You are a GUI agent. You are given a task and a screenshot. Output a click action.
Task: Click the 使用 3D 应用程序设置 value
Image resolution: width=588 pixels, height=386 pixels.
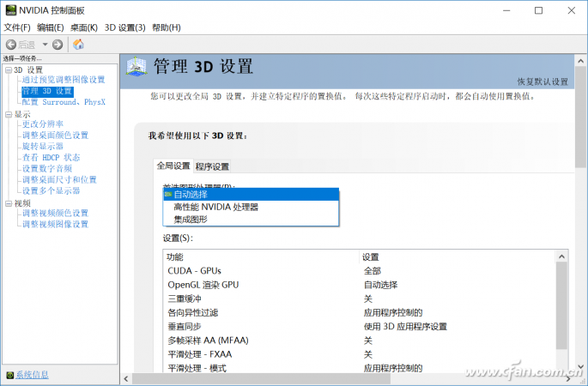click(405, 327)
